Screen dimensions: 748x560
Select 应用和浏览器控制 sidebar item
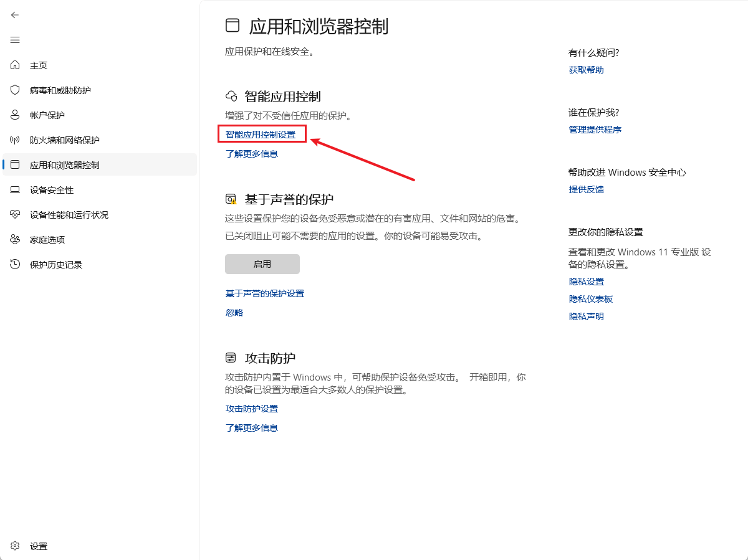click(65, 165)
